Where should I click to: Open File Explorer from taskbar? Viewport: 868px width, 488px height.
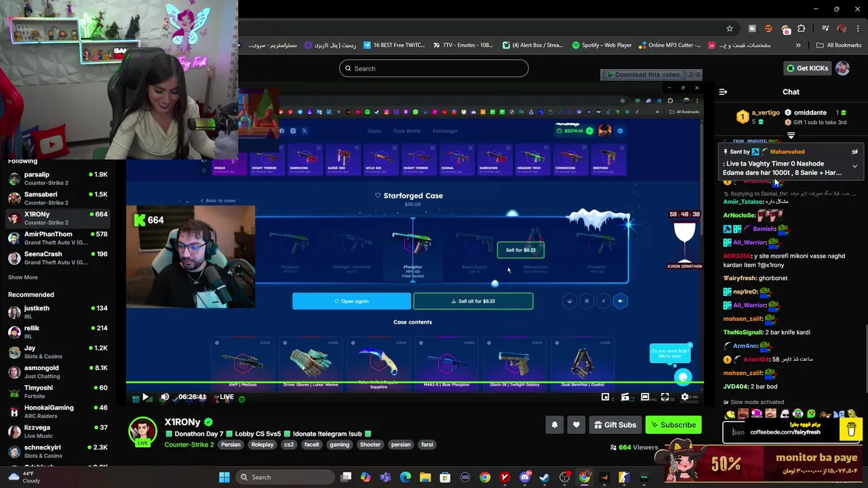[425, 477]
